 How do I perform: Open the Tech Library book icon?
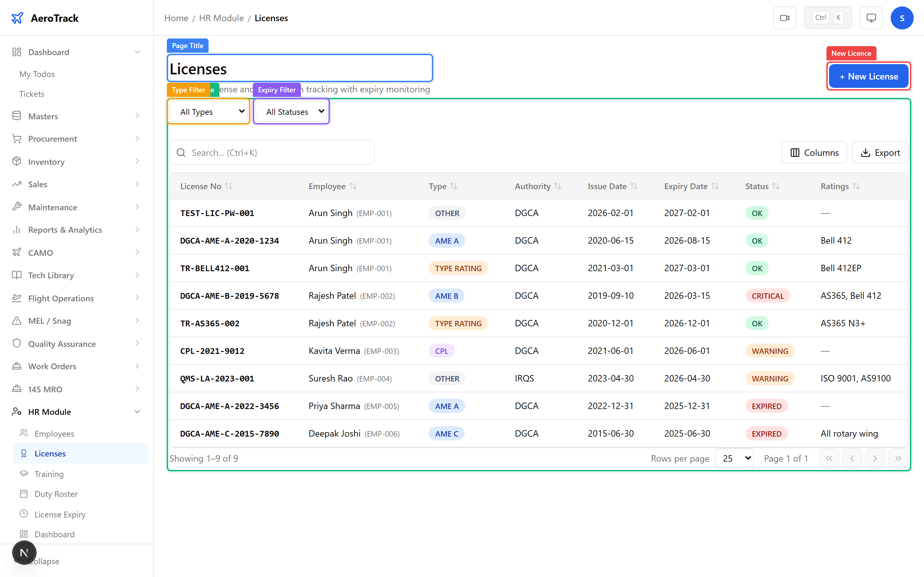pos(17,275)
